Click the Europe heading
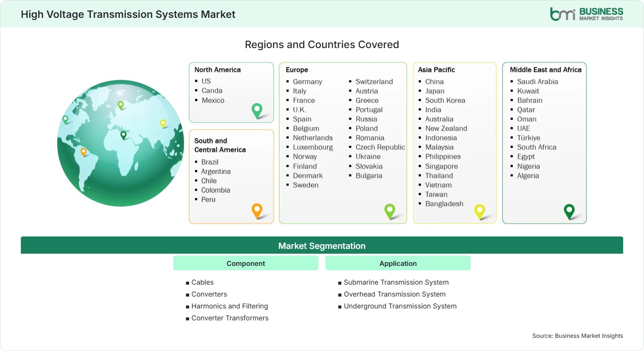Viewport: 644px width, 351px height. [x=297, y=70]
